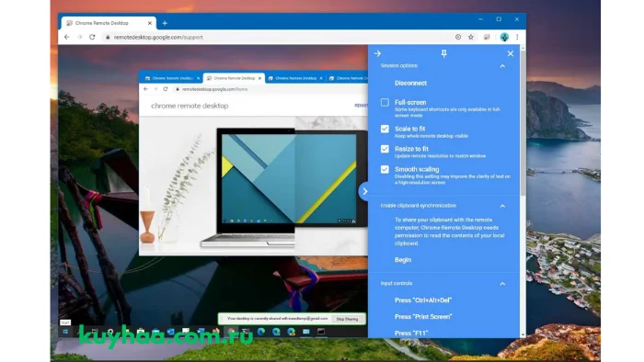Click Stop Sharing in the sharing notification
644x362 pixels.
pyautogui.click(x=347, y=319)
